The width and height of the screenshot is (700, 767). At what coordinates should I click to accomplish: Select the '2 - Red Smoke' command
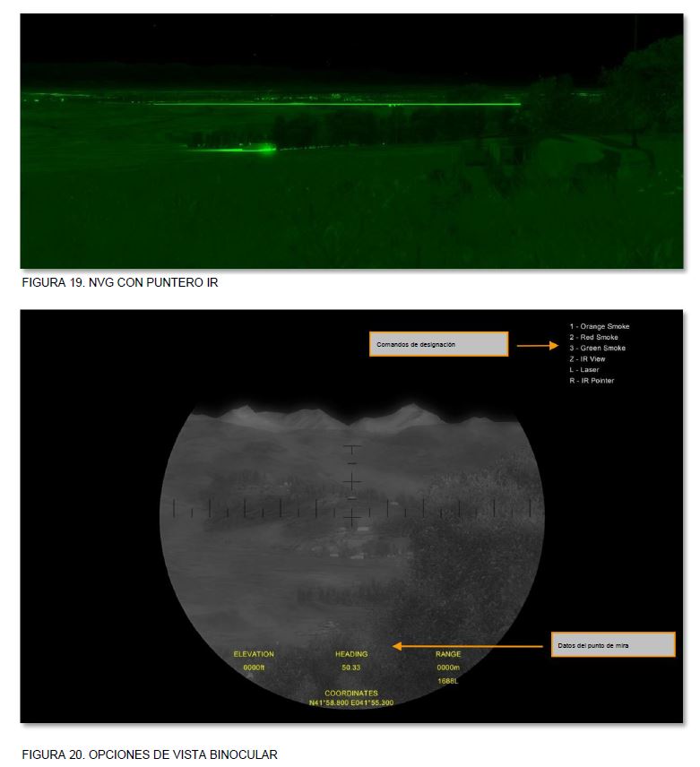pyautogui.click(x=593, y=337)
